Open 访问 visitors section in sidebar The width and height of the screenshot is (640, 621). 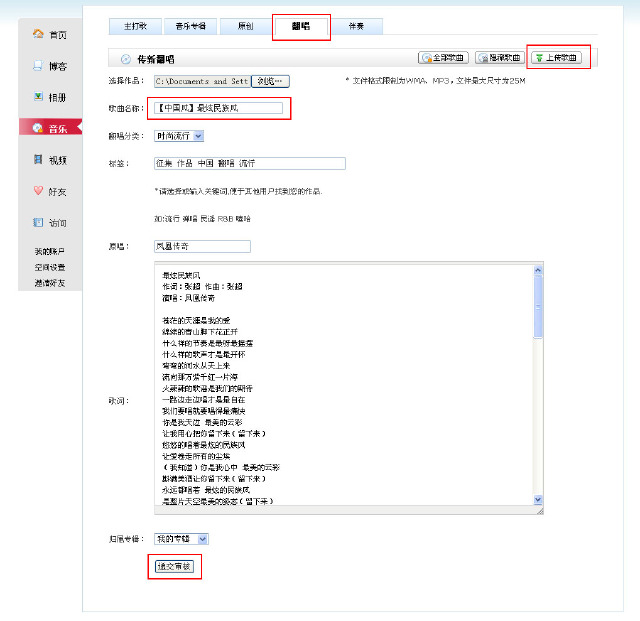pyautogui.click(x=50, y=222)
